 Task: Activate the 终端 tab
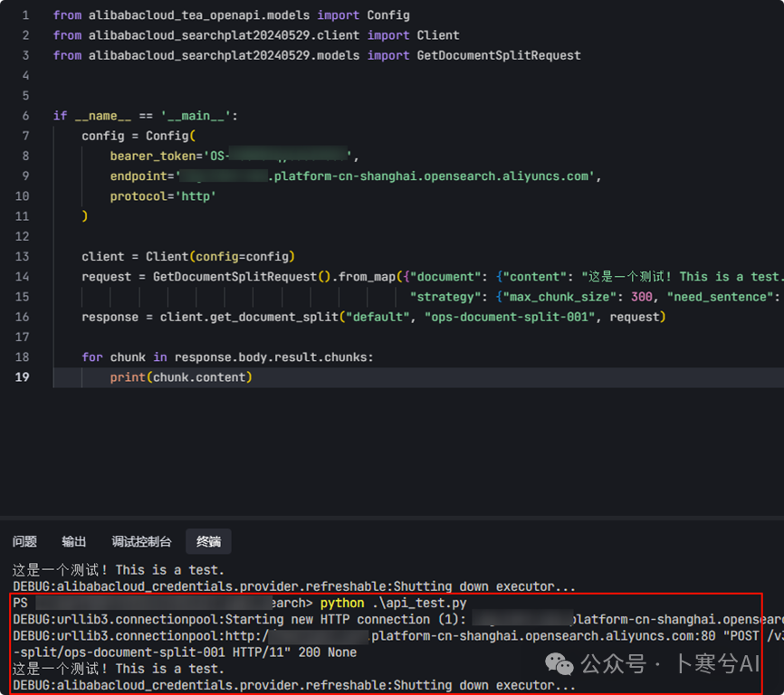208,541
